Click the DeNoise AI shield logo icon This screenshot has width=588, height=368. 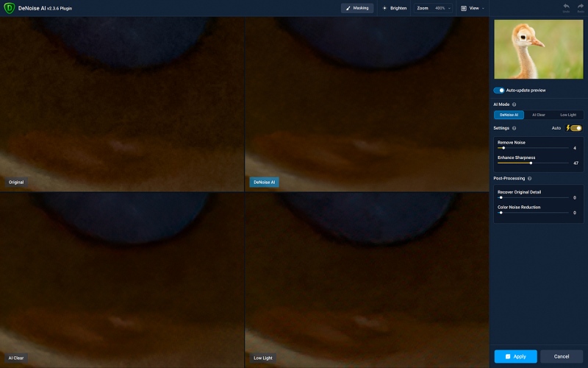(x=9, y=8)
